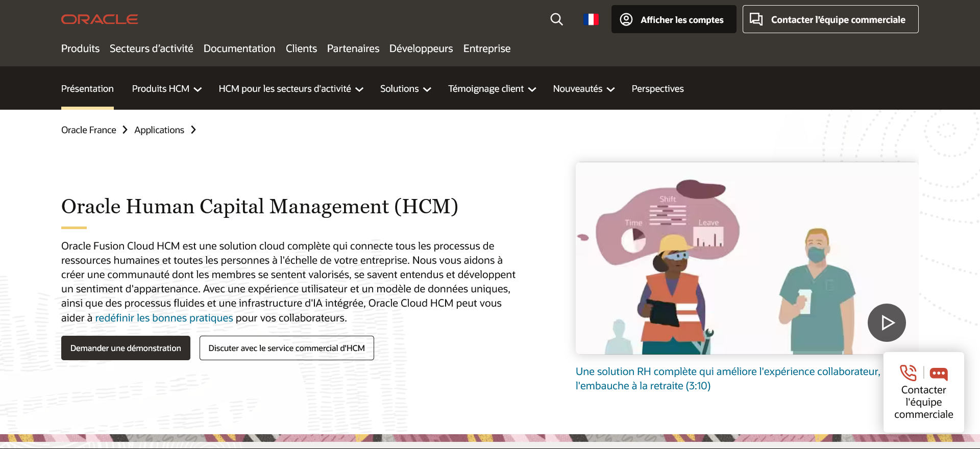Open the Documentation menu
980x449 pixels.
coord(239,48)
